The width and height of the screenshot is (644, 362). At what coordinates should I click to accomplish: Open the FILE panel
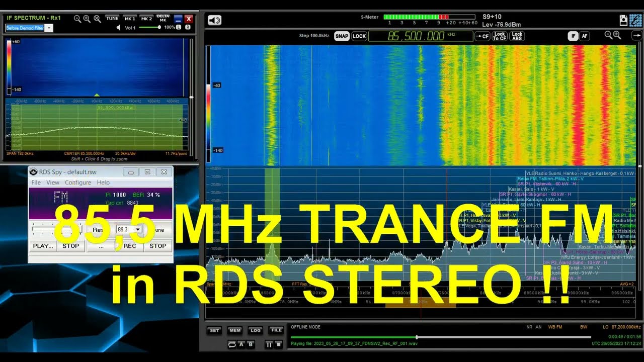coord(276,330)
